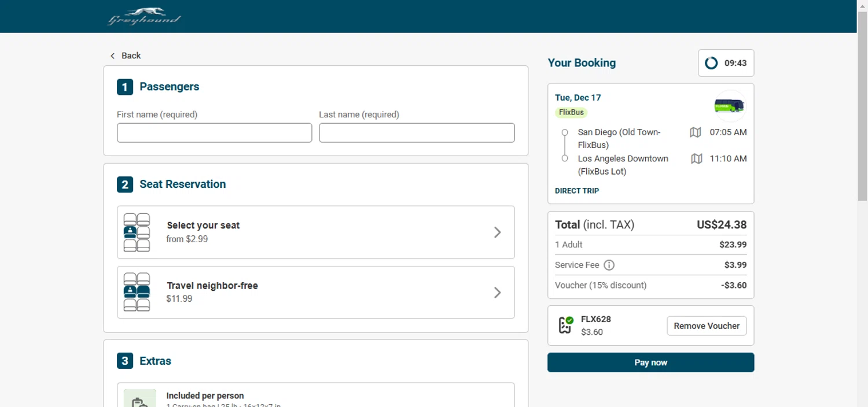868x407 pixels.
Task: Click the seat selection seats icon
Action: (137, 232)
